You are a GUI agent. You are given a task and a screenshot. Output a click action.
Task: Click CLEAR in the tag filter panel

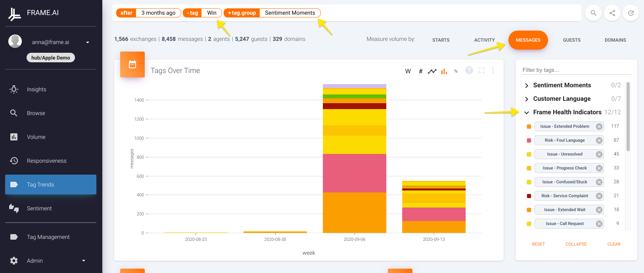614,244
